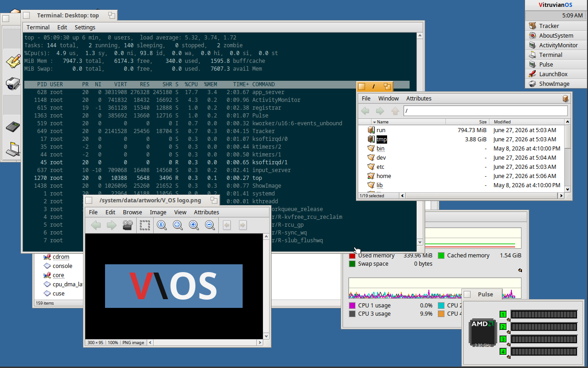Go to previous image with green arrow
Viewport: 588px width, 368px height.
pos(96,225)
